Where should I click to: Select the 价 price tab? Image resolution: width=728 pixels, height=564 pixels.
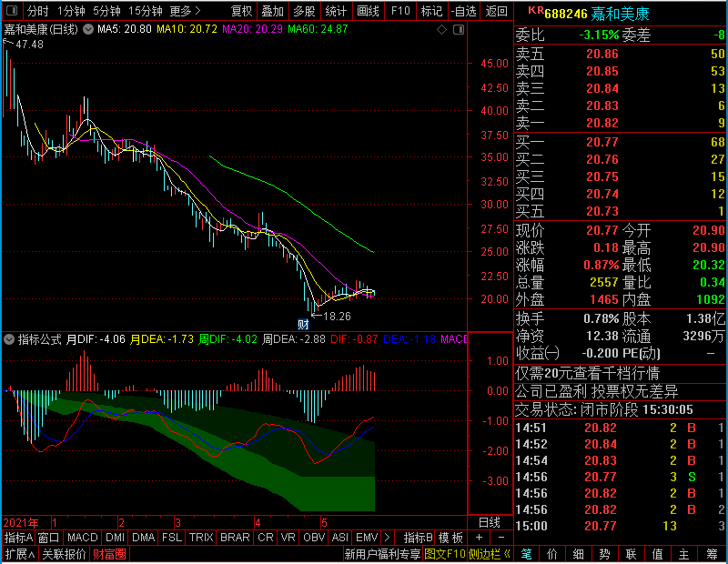pos(552,554)
